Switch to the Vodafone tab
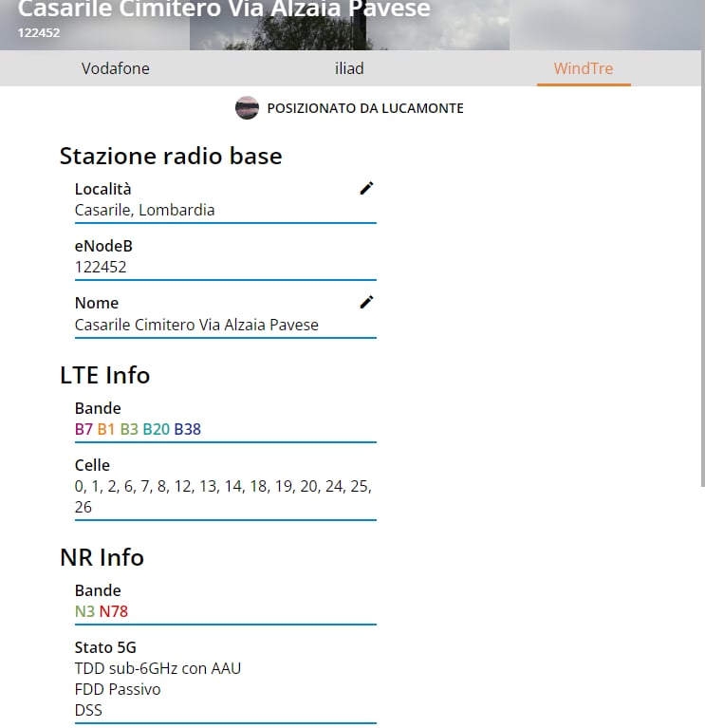 coord(116,68)
